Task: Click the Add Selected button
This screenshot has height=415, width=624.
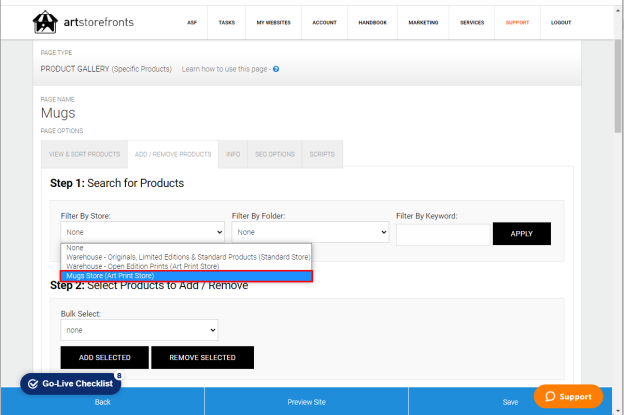Action: click(105, 357)
